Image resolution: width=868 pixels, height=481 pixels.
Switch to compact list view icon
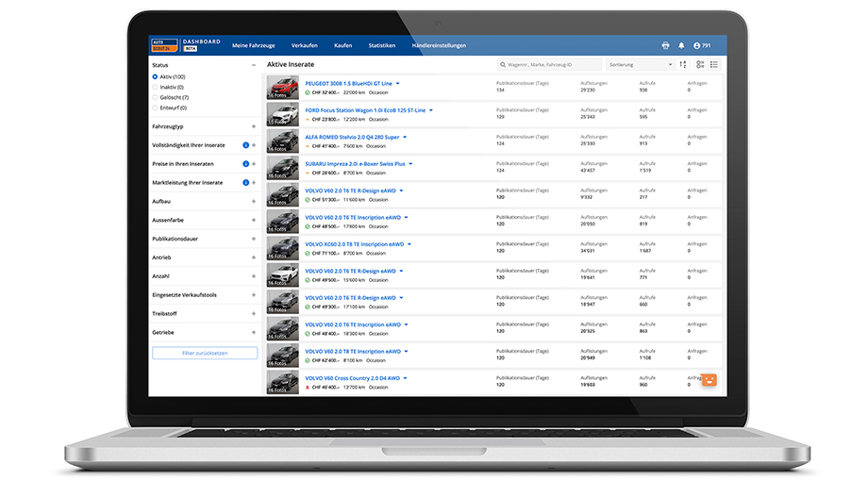click(714, 65)
